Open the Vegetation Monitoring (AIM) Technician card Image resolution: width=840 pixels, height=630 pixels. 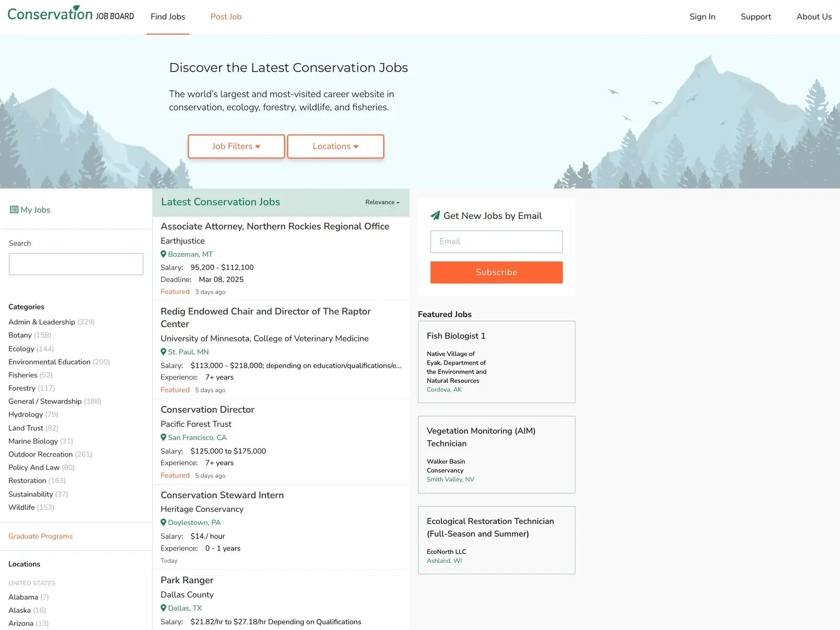click(x=497, y=455)
